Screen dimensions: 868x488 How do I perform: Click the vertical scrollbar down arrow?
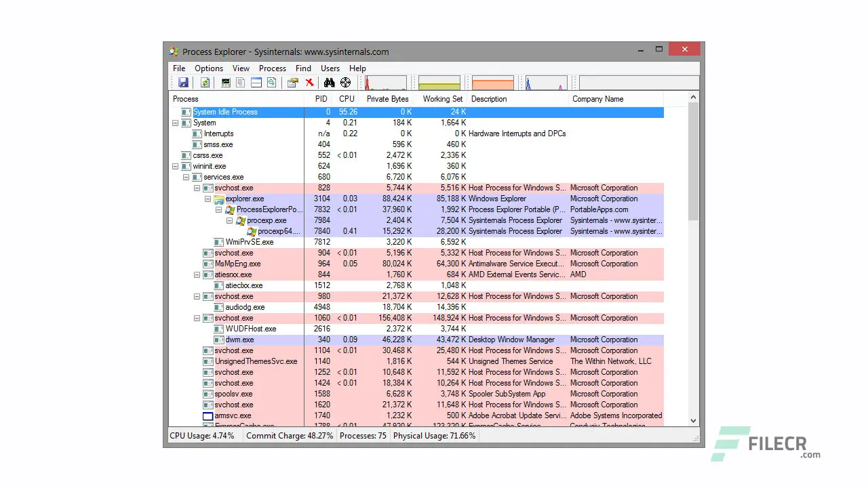[x=693, y=421]
